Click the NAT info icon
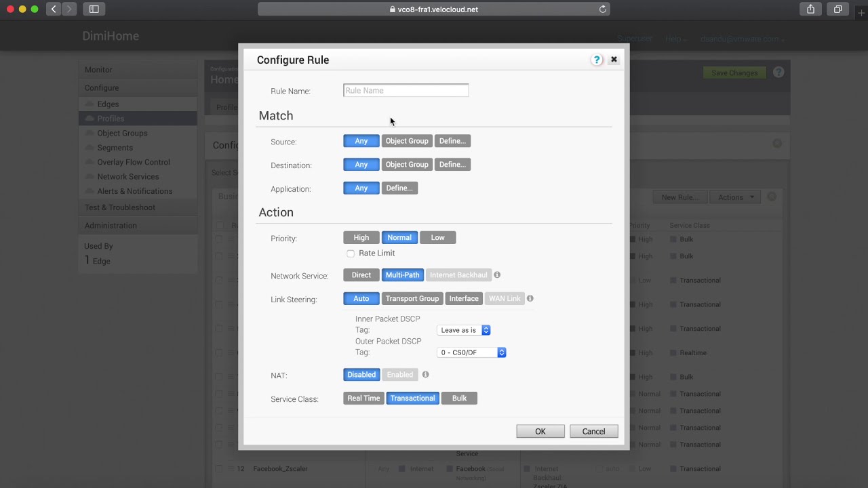 [x=425, y=375]
